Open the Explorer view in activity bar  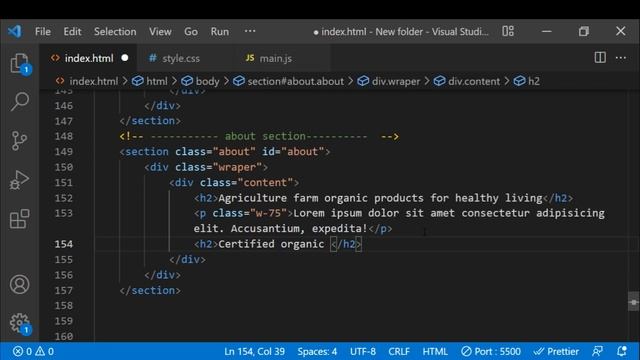point(20,63)
